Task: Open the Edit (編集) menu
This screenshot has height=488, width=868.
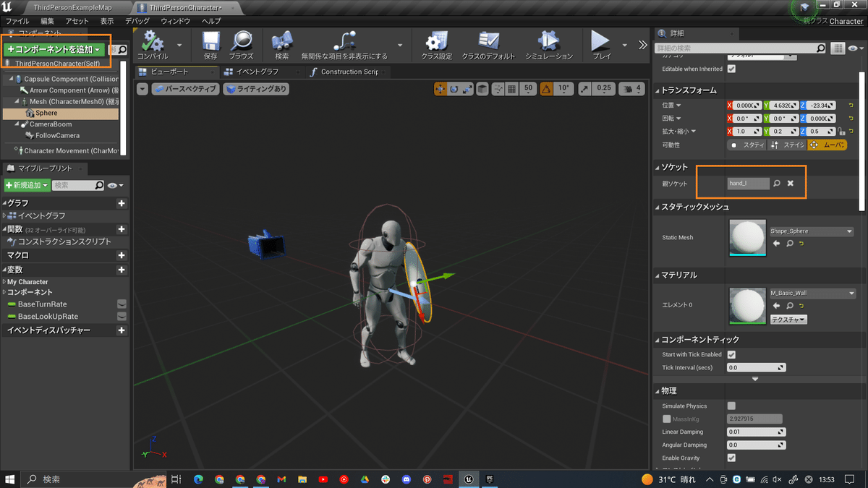Action: [47, 21]
